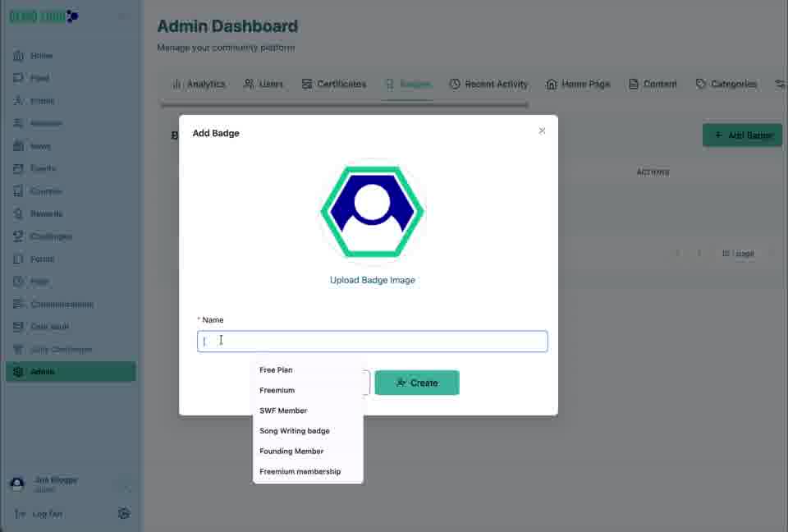
Task: Click the 'Manage your community platform' subtitle
Action: point(227,48)
